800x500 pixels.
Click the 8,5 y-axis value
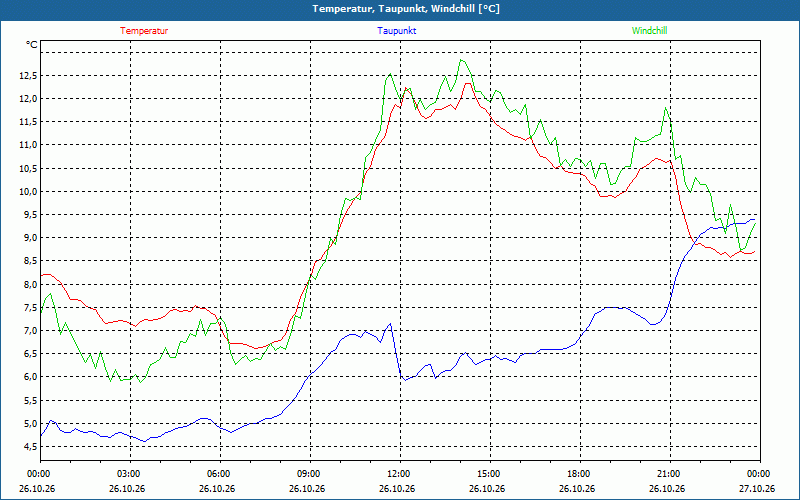click(30, 261)
